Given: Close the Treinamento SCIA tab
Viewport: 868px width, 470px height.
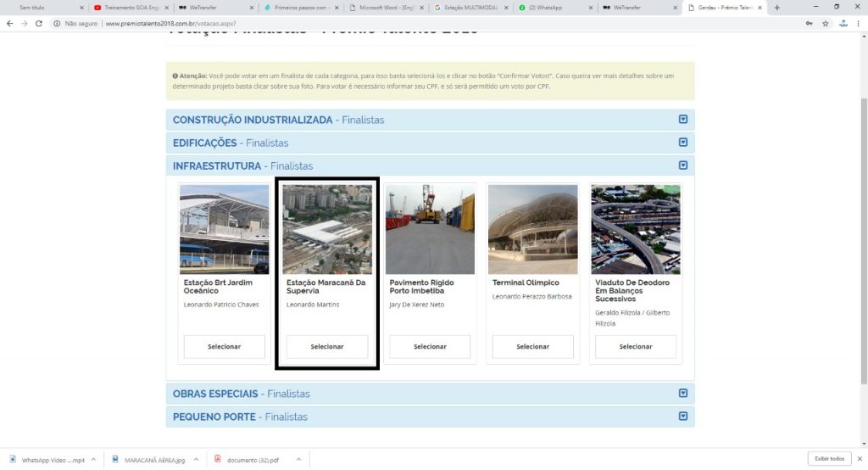Looking at the screenshot, I should [167, 8].
